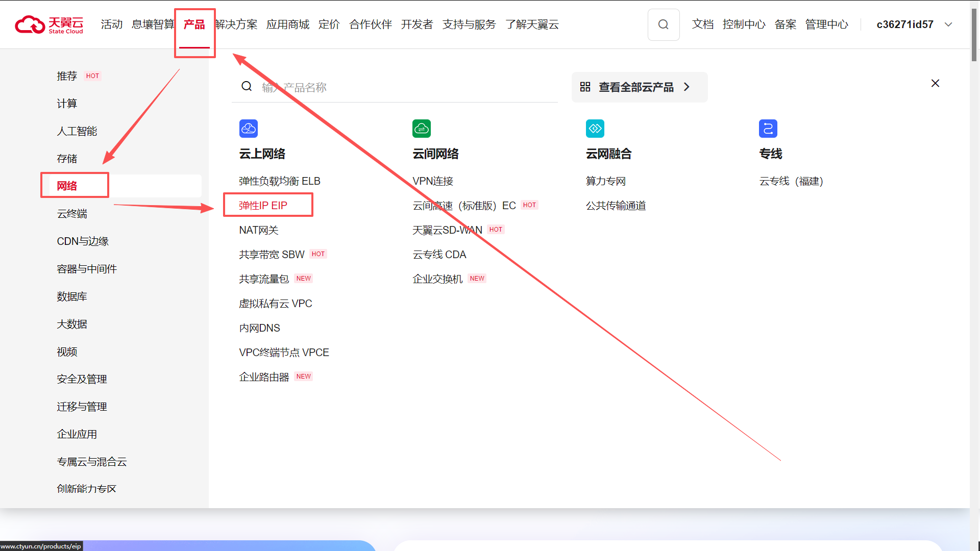
Task: Open 控制中心 link
Action: [744, 24]
